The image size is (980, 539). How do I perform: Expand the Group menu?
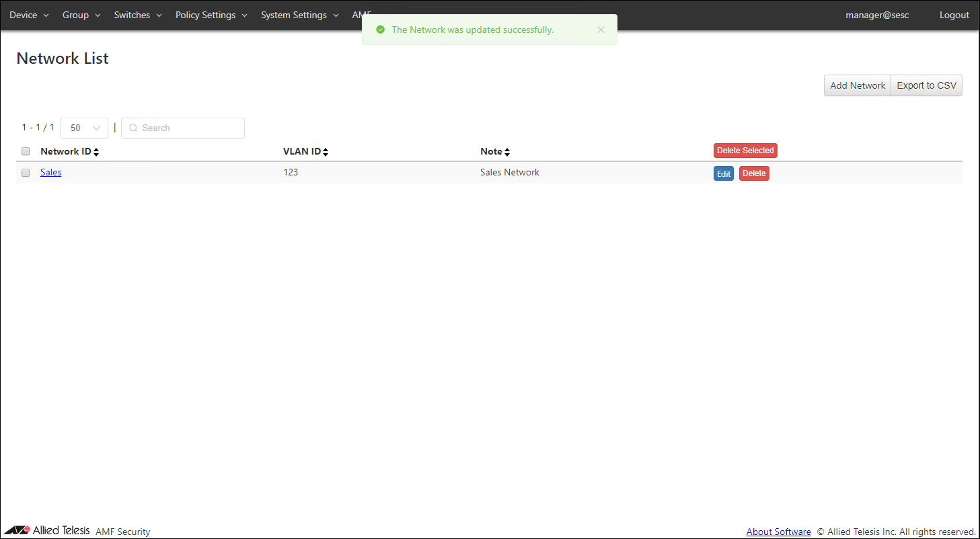tap(81, 15)
